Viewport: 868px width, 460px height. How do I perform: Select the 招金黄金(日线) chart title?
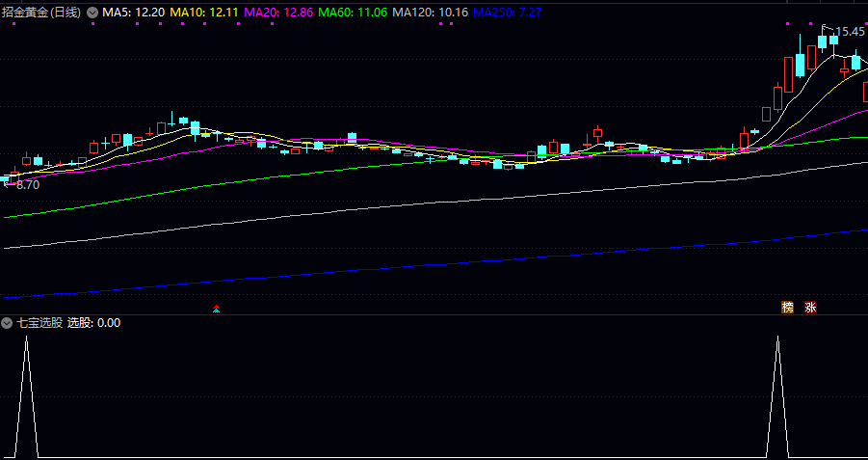pos(41,13)
